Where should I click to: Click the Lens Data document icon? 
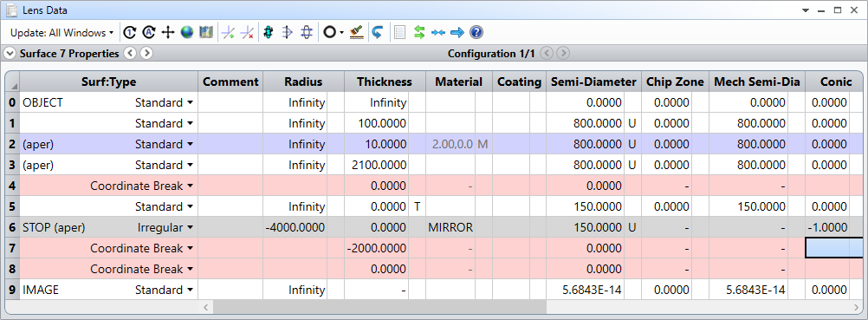pos(10,10)
